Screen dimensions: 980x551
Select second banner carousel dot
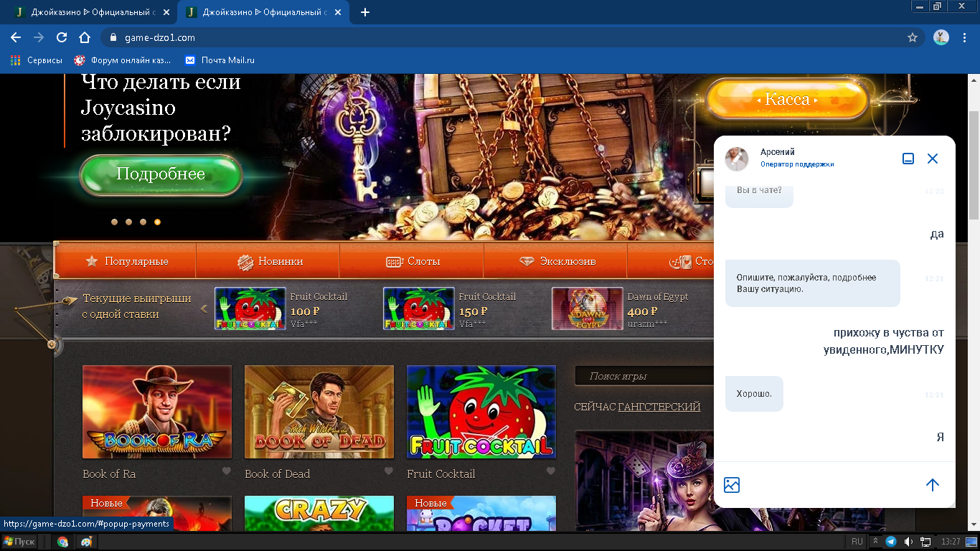128,222
